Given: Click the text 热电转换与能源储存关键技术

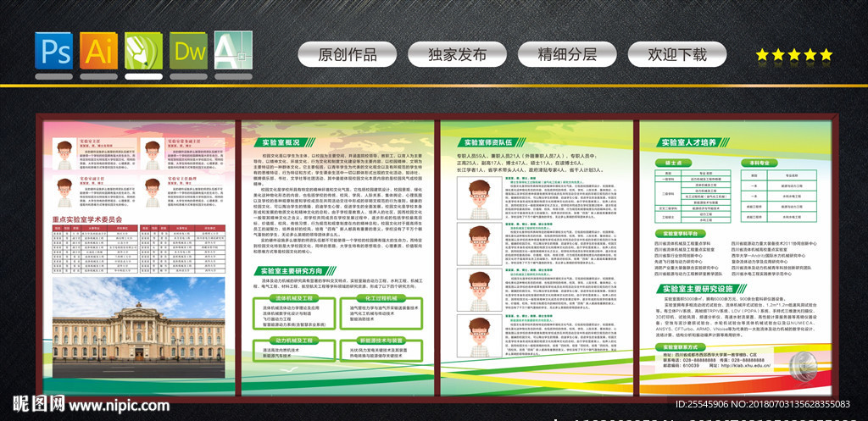Looking at the screenshot, I should point(376,357).
